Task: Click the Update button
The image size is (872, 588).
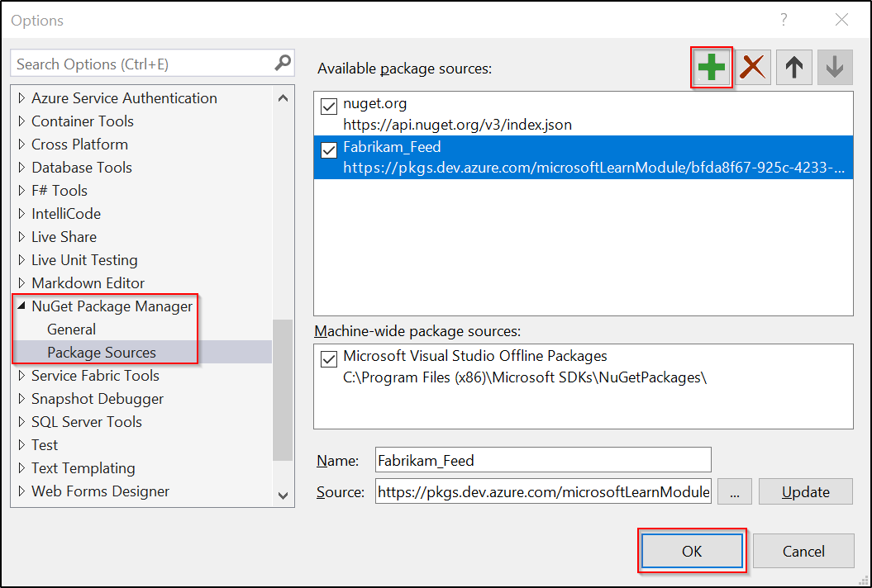Action: coord(804,491)
